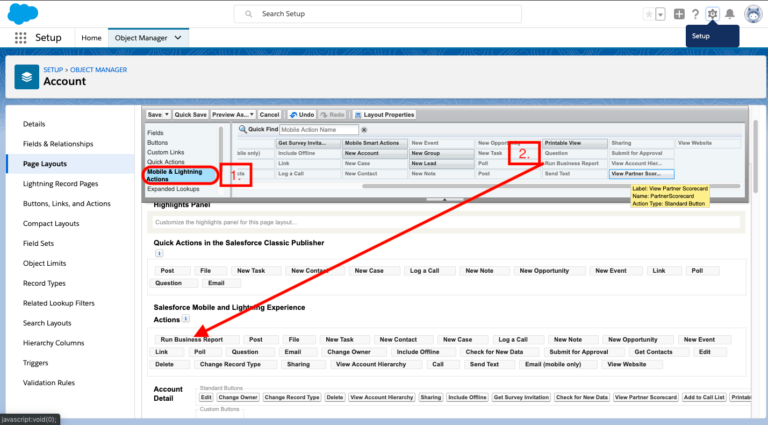Open Fields & Relationships in the sidebar
This screenshot has width=768, height=425.
pyautogui.click(x=58, y=144)
